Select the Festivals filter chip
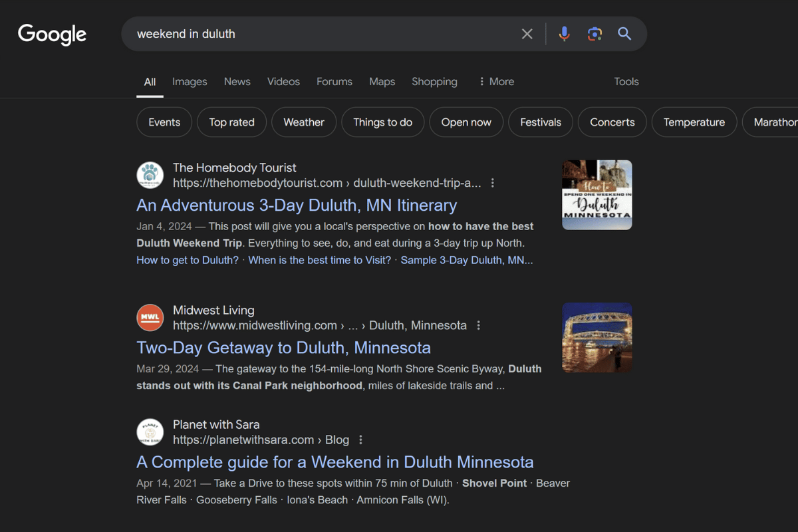This screenshot has width=798, height=532. tap(540, 122)
